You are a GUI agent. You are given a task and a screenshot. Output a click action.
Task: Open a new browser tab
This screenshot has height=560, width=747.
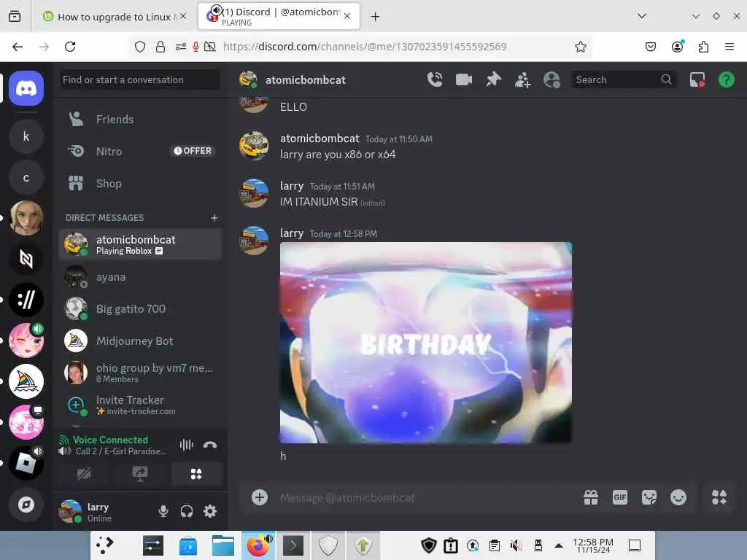376,17
